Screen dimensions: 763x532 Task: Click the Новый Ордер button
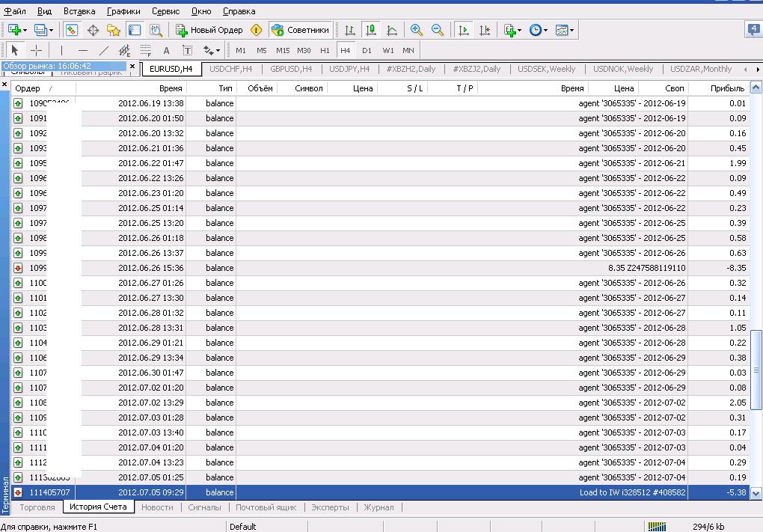coord(209,30)
